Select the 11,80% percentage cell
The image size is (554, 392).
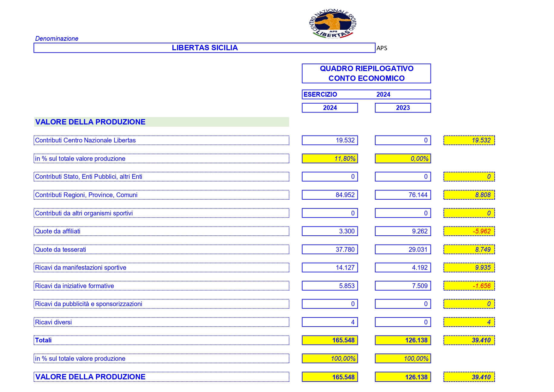(330, 159)
